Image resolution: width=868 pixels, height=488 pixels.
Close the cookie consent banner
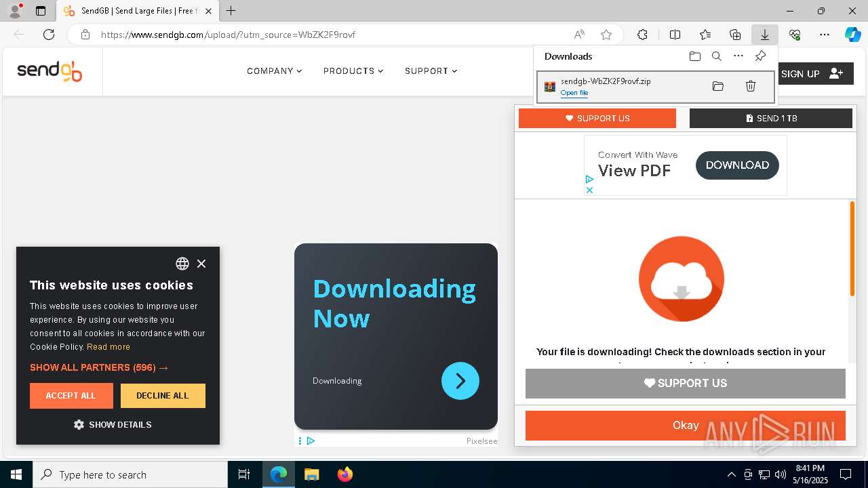pos(201,264)
